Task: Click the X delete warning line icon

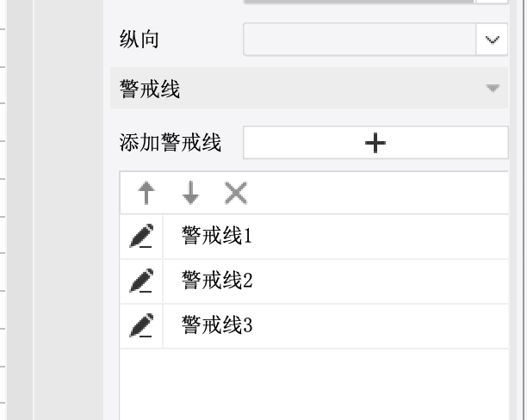Action: tap(235, 194)
